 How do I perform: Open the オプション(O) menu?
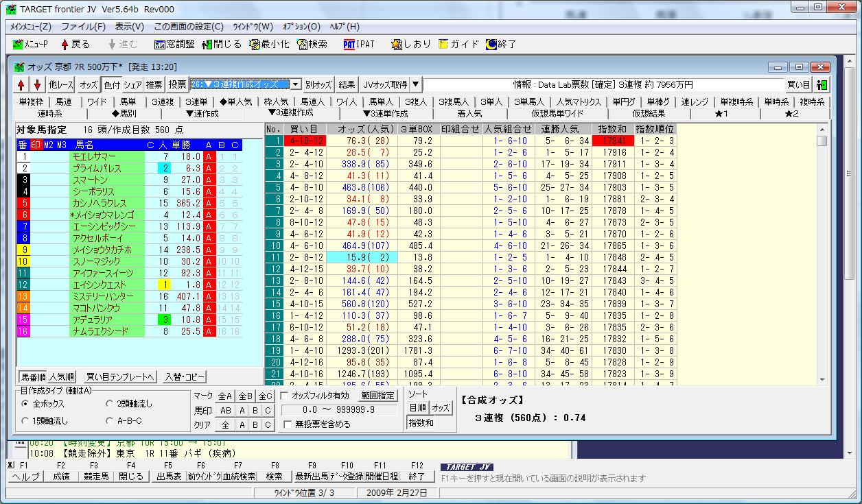tap(301, 27)
